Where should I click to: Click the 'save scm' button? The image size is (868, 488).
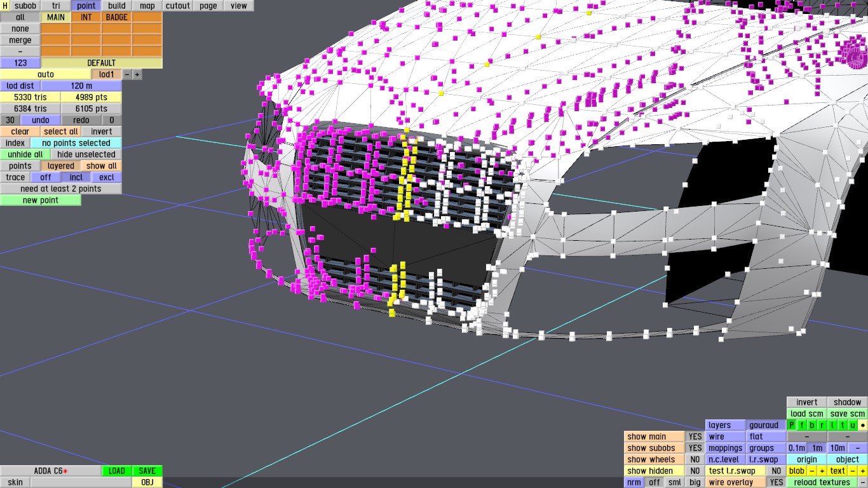848,414
